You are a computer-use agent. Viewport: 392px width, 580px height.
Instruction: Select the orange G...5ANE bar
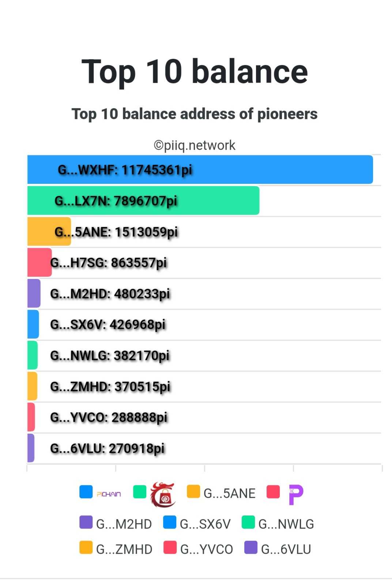(x=49, y=231)
